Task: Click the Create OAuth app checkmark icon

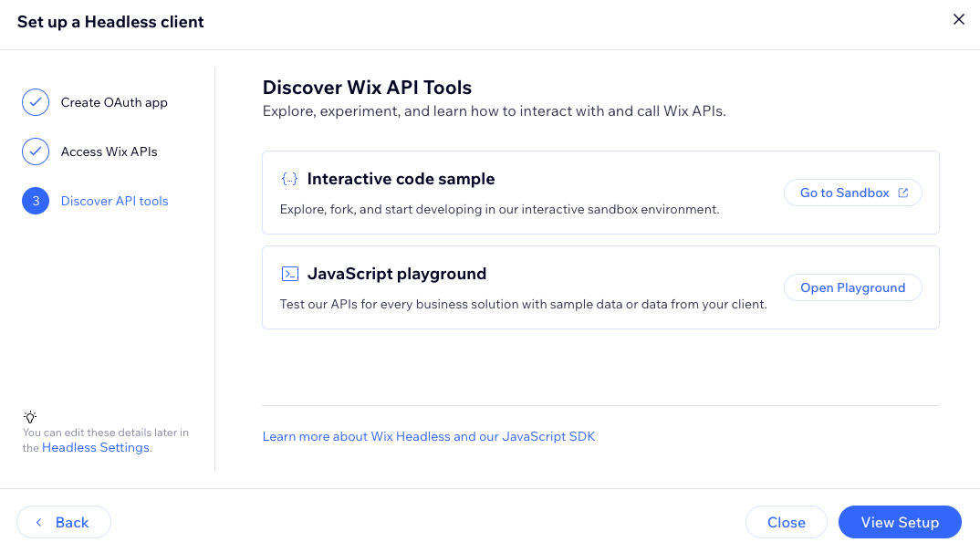Action: click(36, 102)
